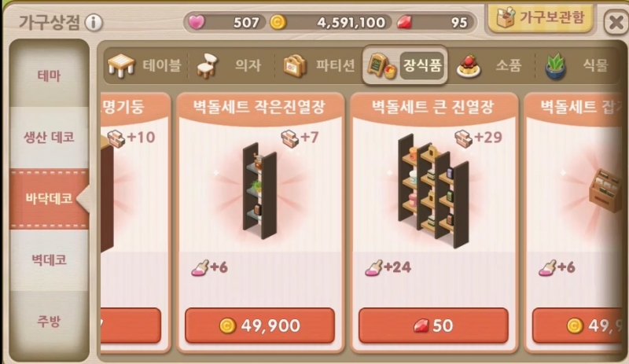This screenshot has width=629, height=364.
Task: Choose the 파티션 partition category icon
Action: pyautogui.click(x=295, y=66)
